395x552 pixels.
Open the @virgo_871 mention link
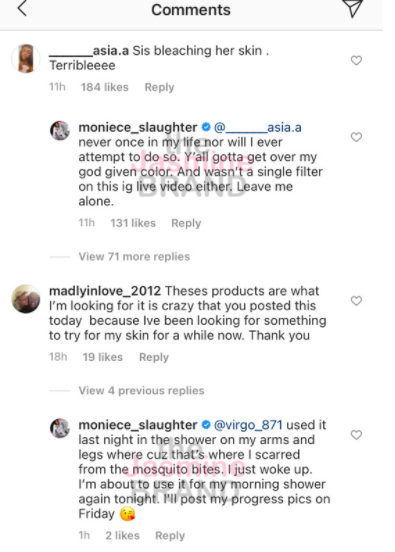point(248,425)
